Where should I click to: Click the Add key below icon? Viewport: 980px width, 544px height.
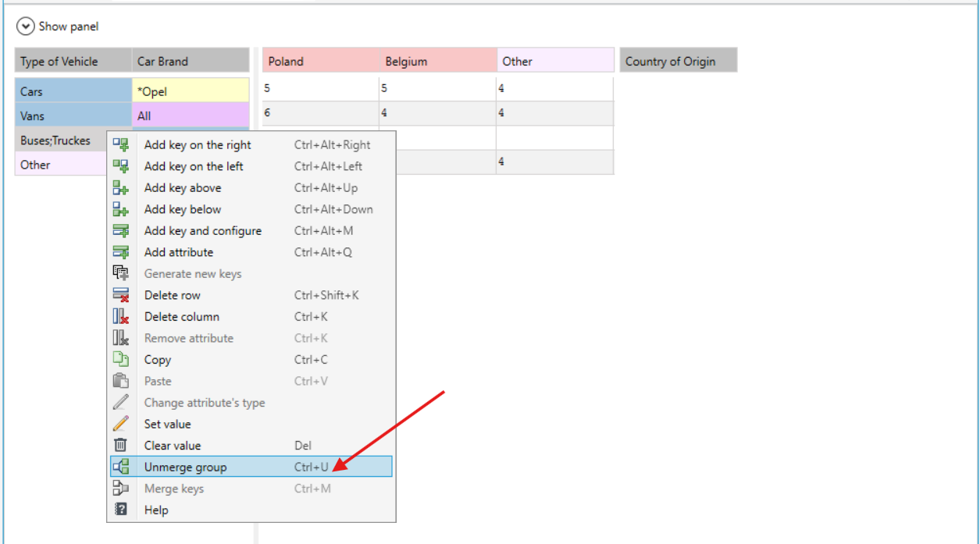(x=120, y=209)
